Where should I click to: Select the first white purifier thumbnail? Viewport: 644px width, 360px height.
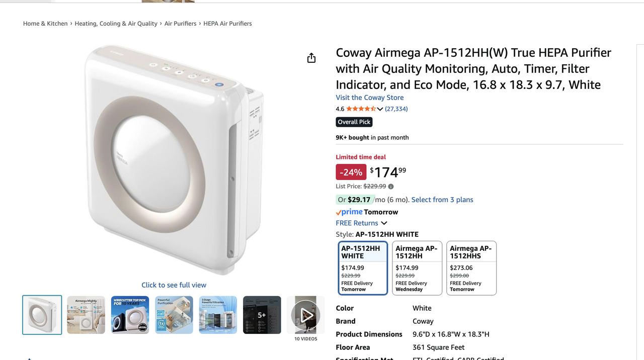(42, 315)
